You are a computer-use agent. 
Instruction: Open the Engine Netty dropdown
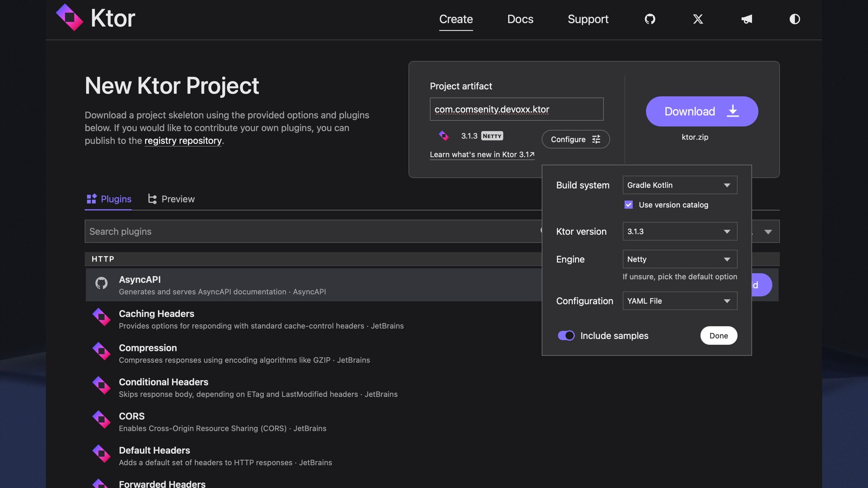point(679,259)
